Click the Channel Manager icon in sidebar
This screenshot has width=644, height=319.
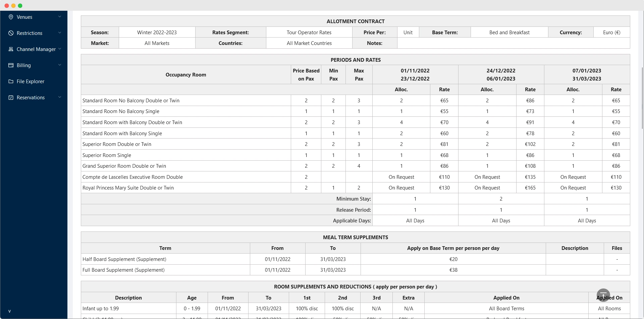[x=11, y=49]
